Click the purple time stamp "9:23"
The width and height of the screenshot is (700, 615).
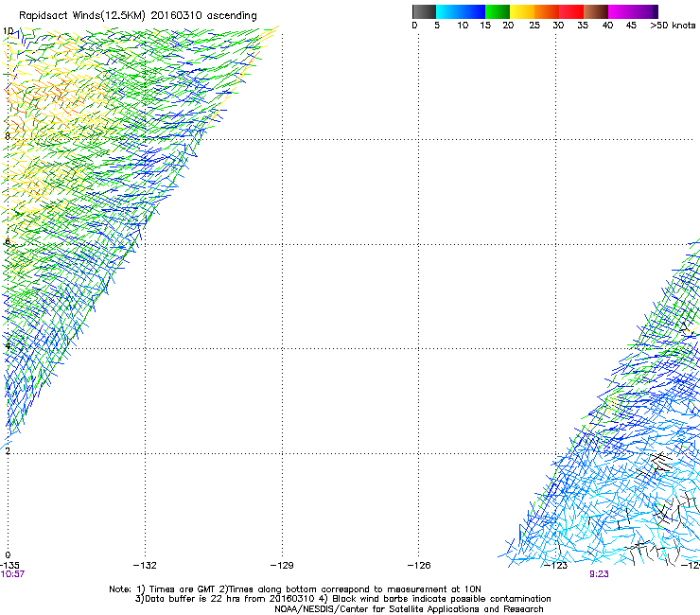(599, 574)
